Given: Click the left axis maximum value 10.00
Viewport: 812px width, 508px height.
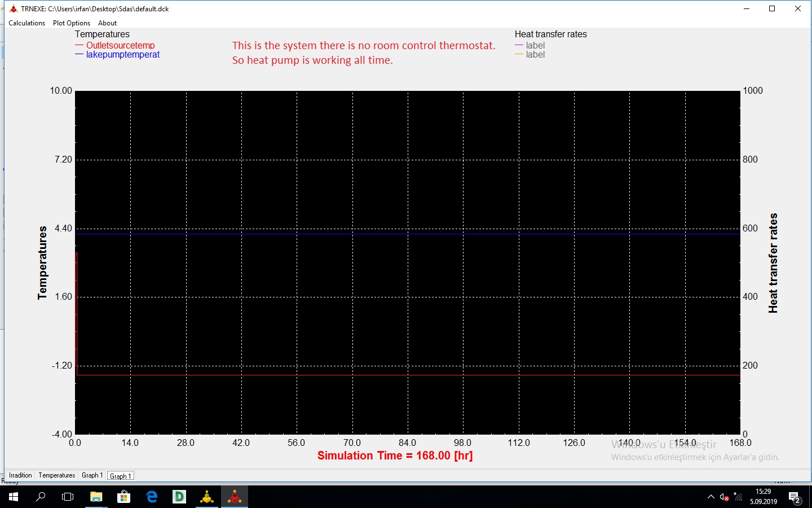Looking at the screenshot, I should 61,91.
